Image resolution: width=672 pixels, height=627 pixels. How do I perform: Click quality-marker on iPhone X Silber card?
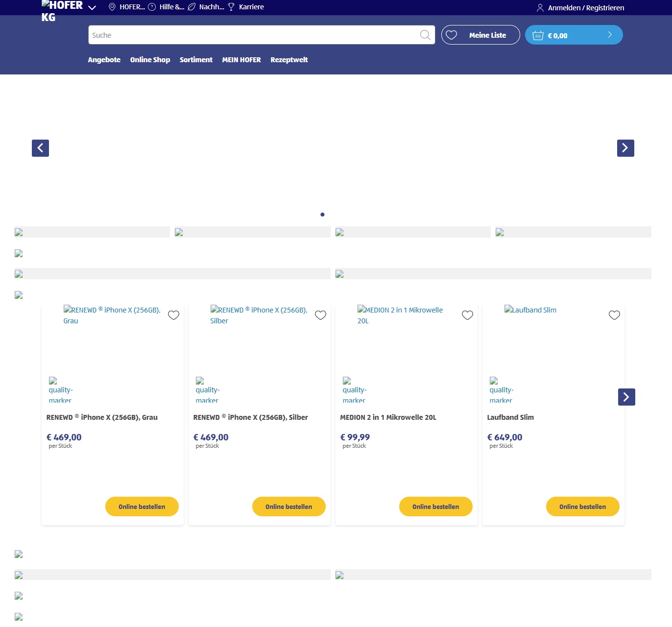pyautogui.click(x=208, y=390)
